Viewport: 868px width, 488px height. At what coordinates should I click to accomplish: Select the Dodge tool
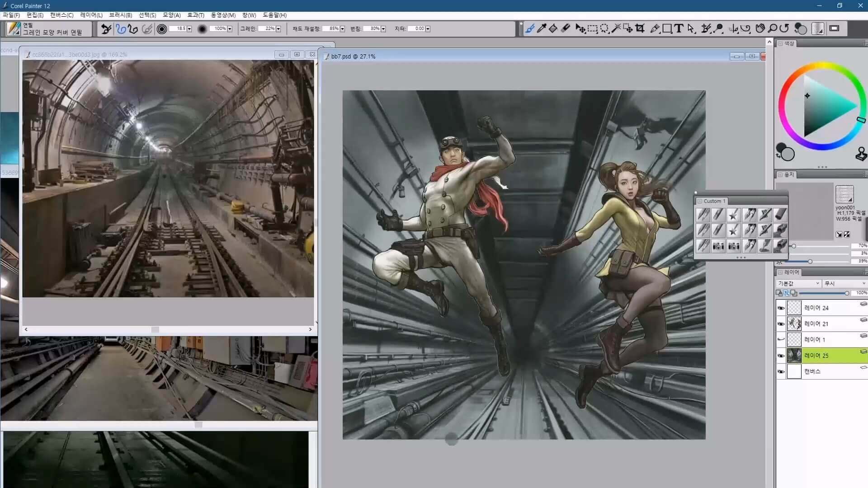click(x=718, y=28)
